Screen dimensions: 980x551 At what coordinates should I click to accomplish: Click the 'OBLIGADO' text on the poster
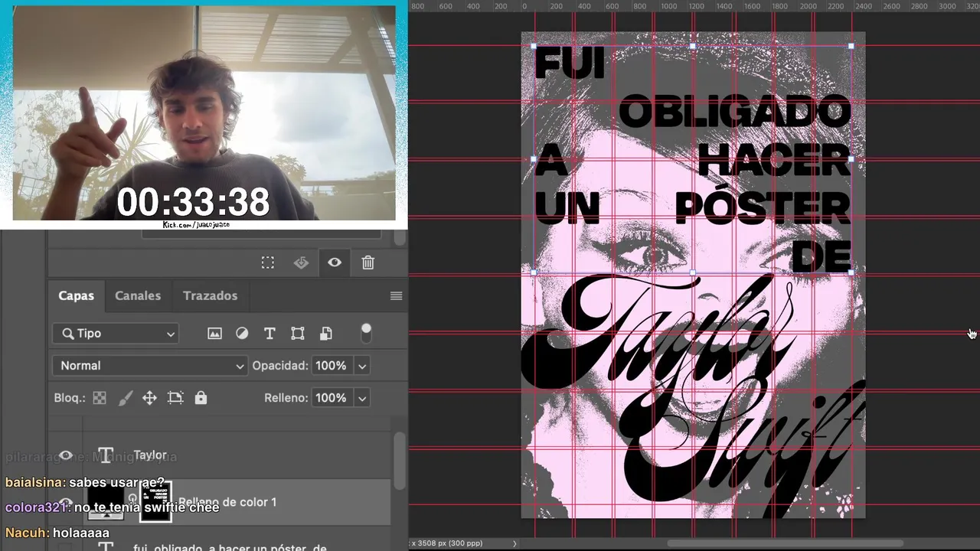pos(734,112)
